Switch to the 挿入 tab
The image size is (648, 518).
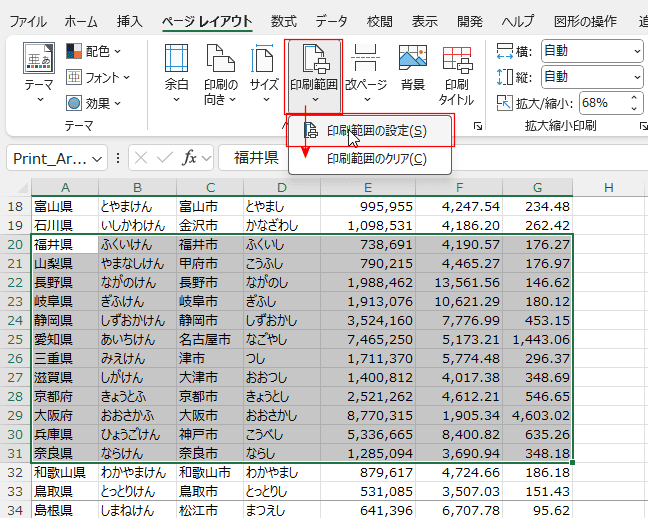pyautogui.click(x=129, y=21)
